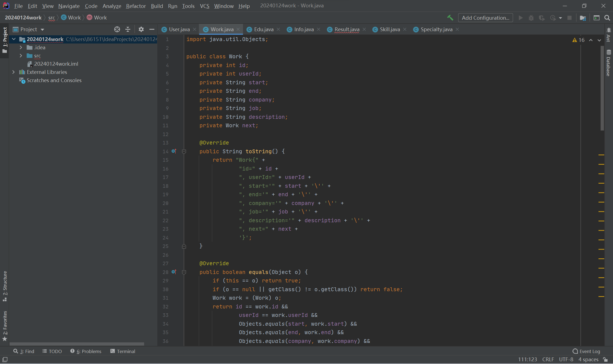Toggle the Database side panel
Screen dimensions: 613x364
608,63
